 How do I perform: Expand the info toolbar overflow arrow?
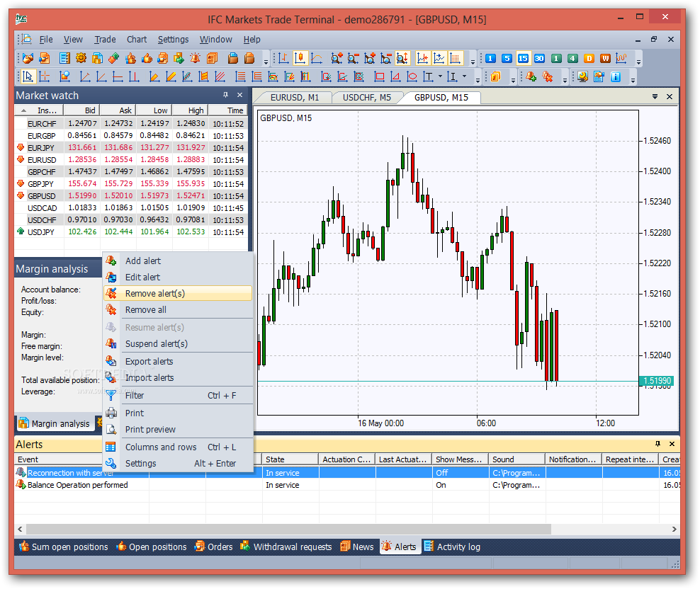click(x=633, y=80)
